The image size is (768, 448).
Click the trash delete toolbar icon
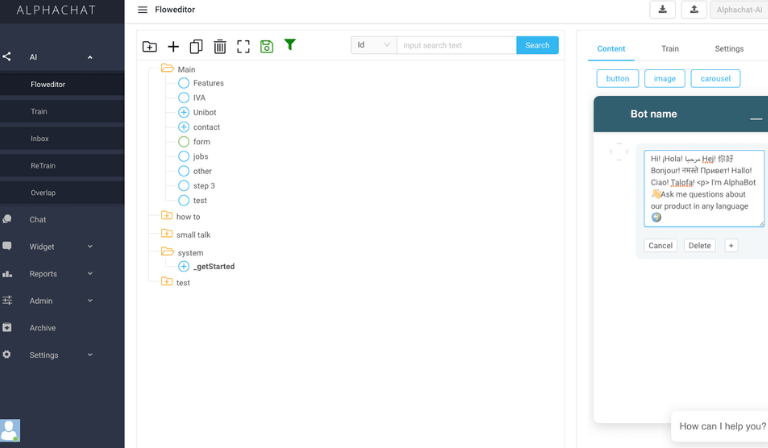tap(220, 47)
